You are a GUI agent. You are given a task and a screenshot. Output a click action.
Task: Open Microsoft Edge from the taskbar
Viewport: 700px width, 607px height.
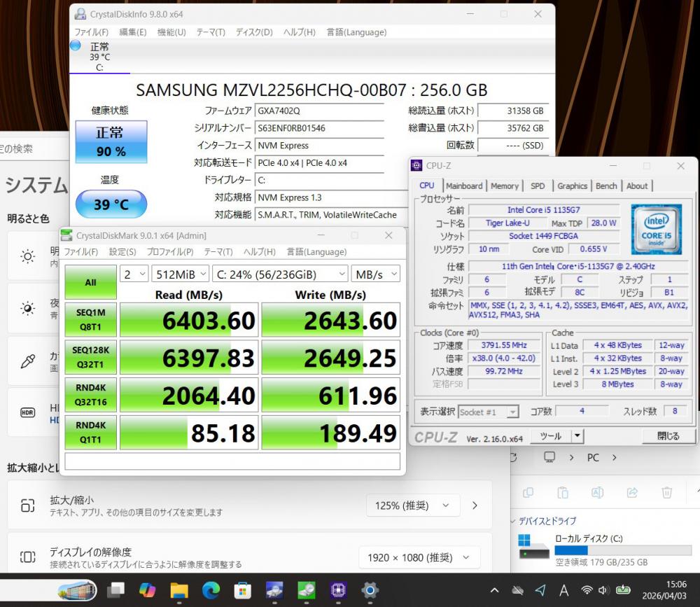(211, 590)
